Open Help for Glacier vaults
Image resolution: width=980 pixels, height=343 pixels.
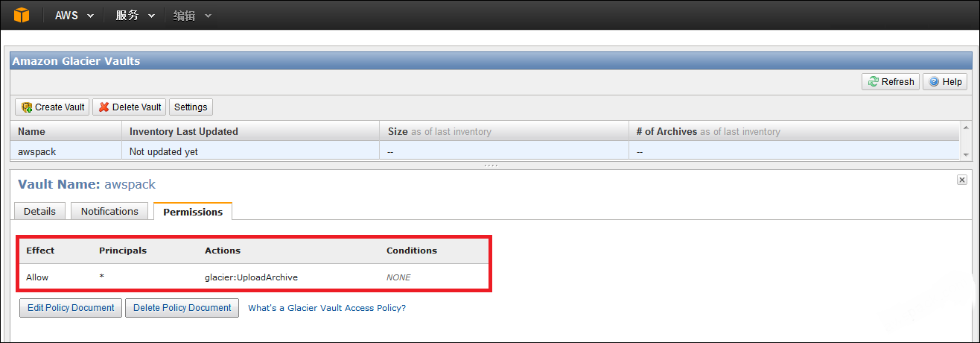(x=945, y=82)
